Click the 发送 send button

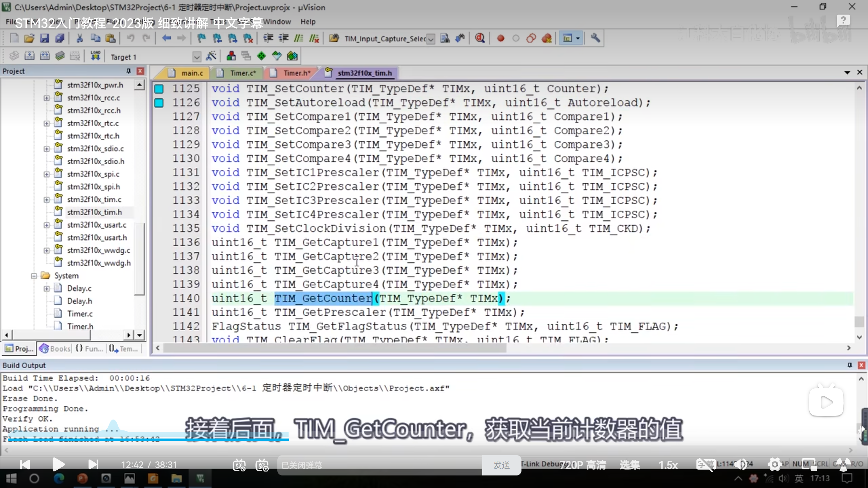(501, 465)
